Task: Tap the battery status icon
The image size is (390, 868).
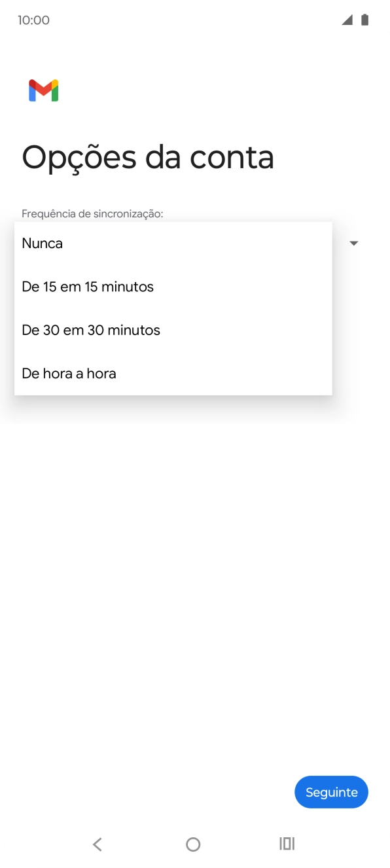Action: click(364, 20)
